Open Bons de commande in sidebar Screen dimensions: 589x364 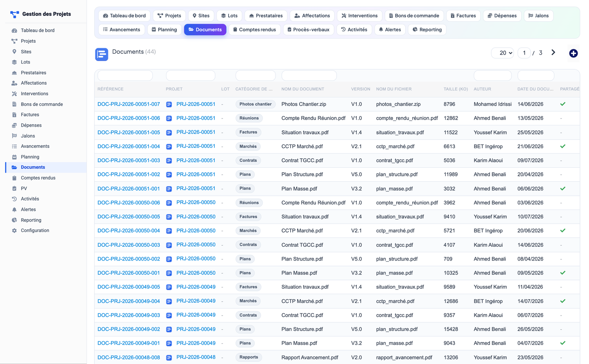pos(42,104)
